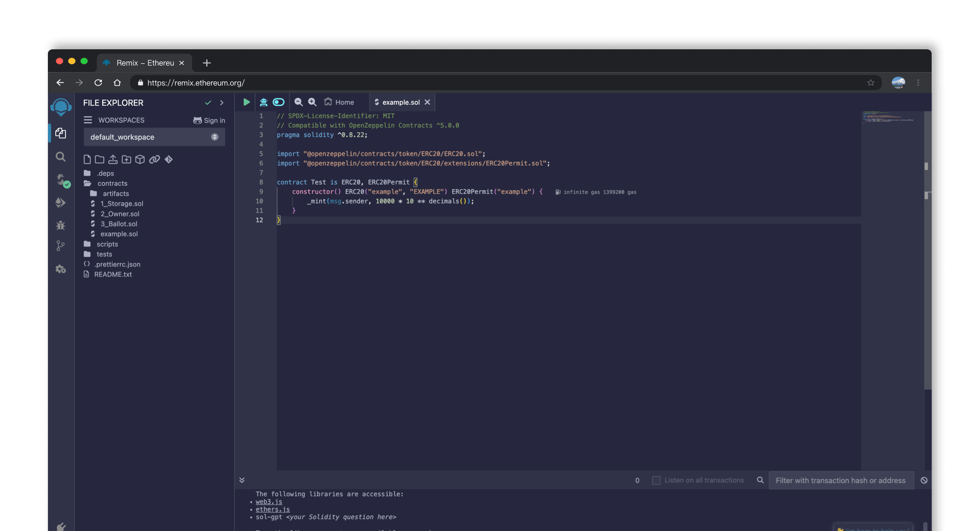Expand the scripts folder
Screen dimensions: 980x531
(106, 244)
